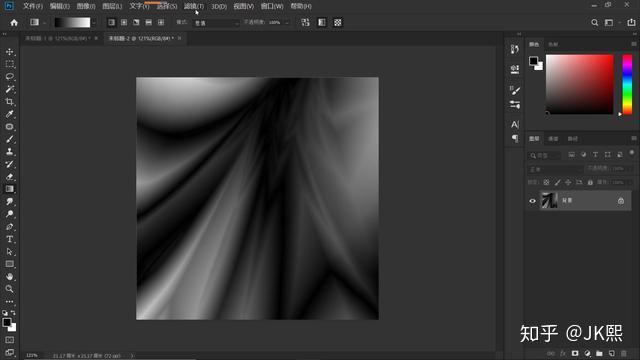Select the Dodge tool
The image size is (640, 360).
[9, 214]
